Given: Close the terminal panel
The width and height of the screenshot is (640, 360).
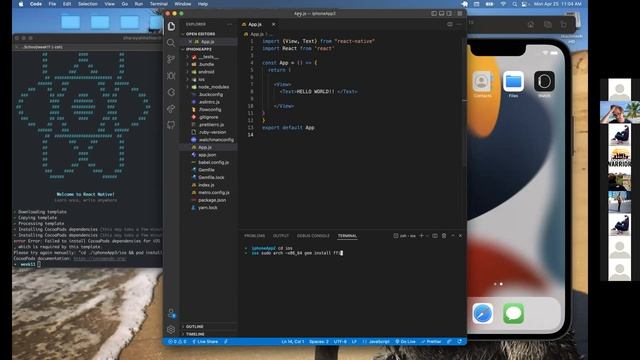Looking at the screenshot, I should tap(460, 236).
